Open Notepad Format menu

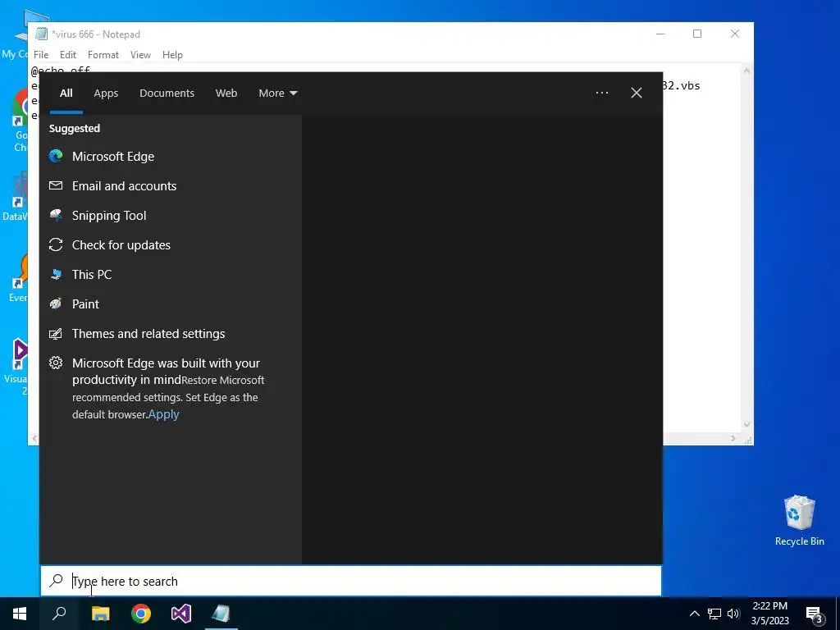tap(103, 55)
